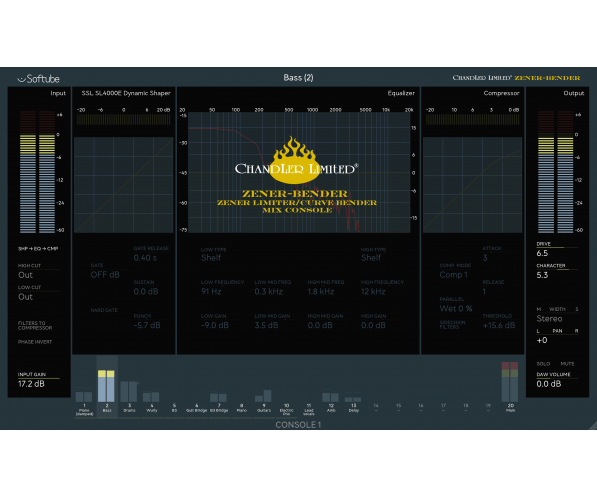Open the Width Stereo selector
This screenshot has height=497, width=597.
click(549, 319)
